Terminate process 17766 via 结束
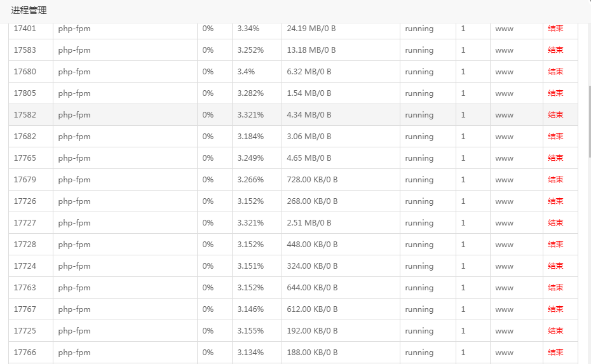The width and height of the screenshot is (591, 364). pos(555,353)
